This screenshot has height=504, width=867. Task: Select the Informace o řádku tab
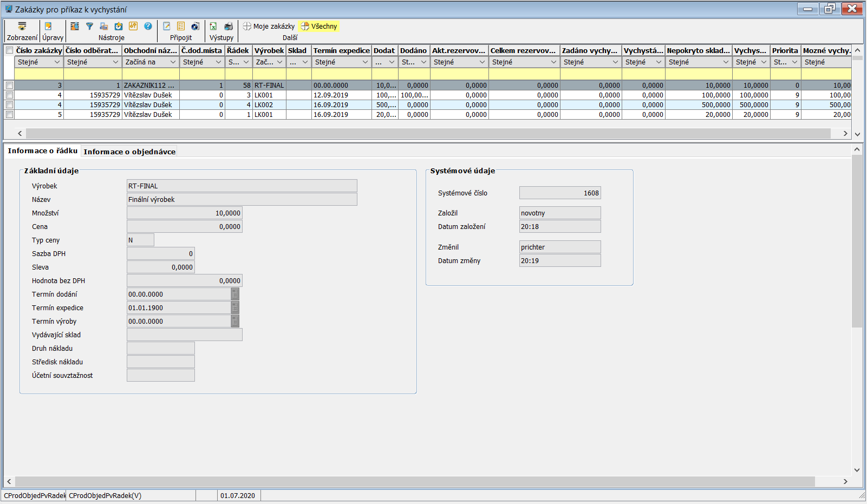pyautogui.click(x=42, y=151)
